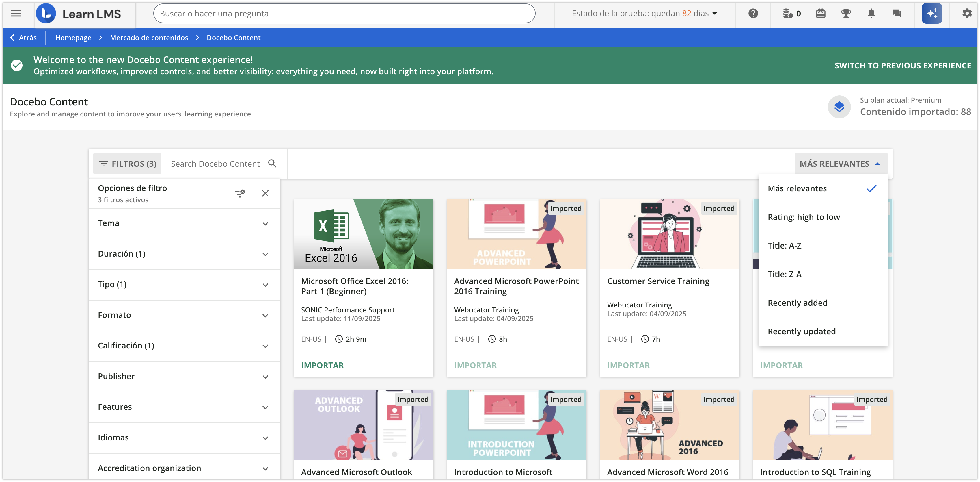980x482 pixels.
Task: Click the help question mark icon
Action: (x=753, y=14)
